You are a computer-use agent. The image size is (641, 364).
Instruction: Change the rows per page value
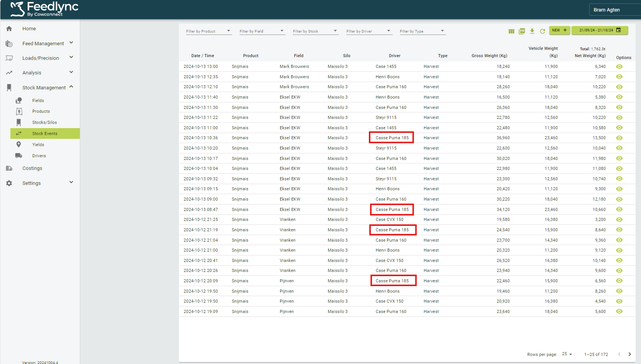[x=567, y=354]
